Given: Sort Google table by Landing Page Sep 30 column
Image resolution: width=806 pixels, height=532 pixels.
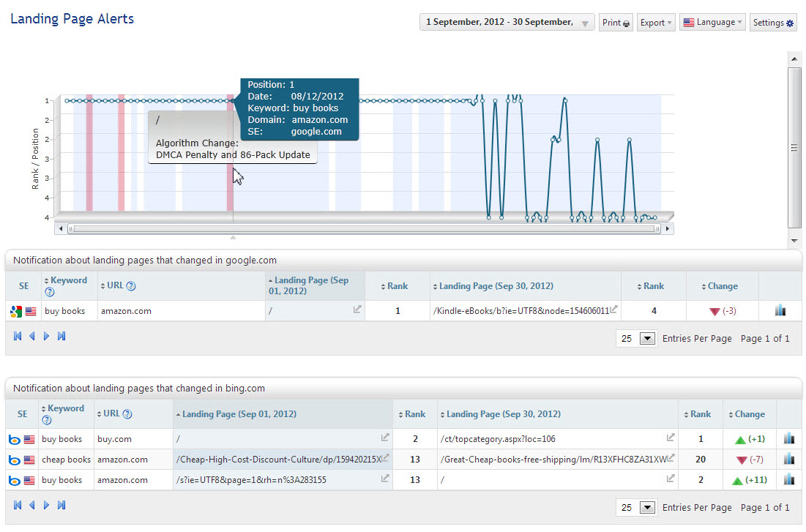Looking at the screenshot, I should [x=496, y=286].
